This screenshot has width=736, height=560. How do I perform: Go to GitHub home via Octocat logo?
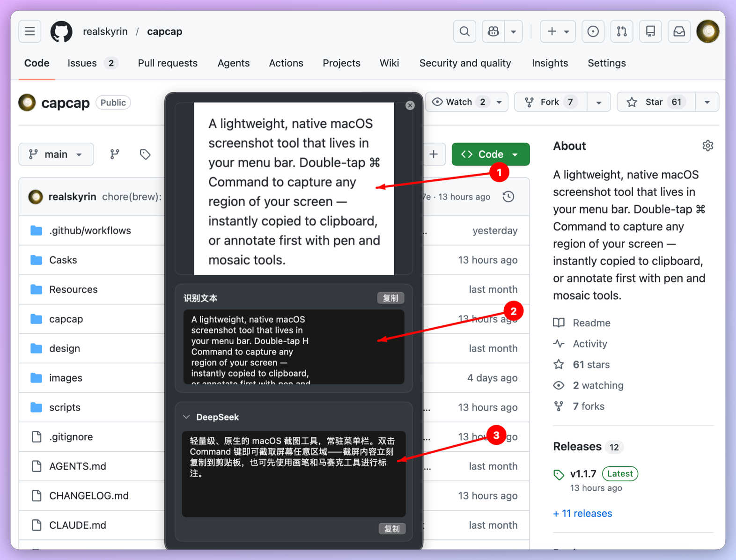point(61,31)
